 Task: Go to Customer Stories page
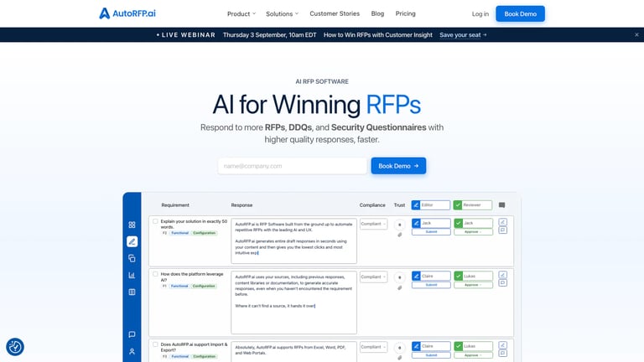[x=335, y=13]
